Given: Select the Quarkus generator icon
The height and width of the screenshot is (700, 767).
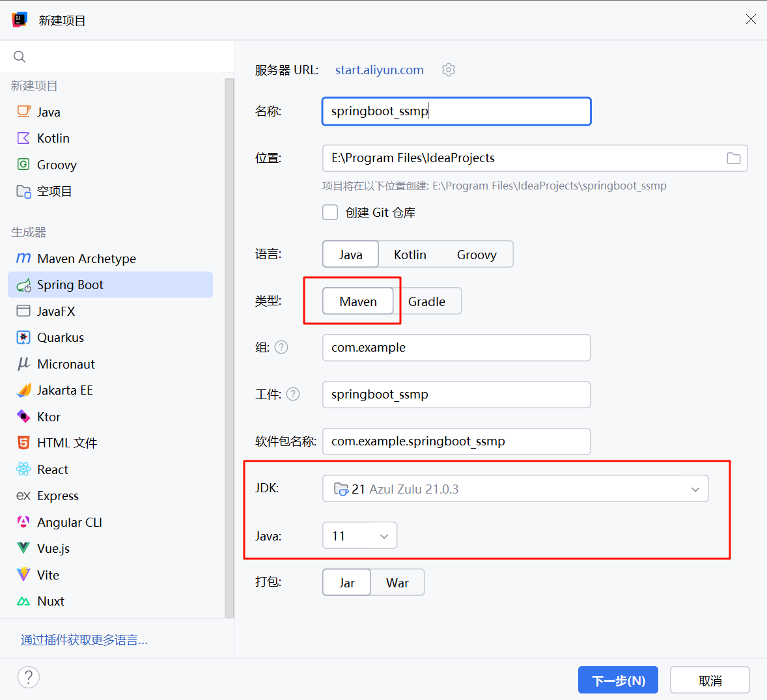Looking at the screenshot, I should [x=23, y=337].
